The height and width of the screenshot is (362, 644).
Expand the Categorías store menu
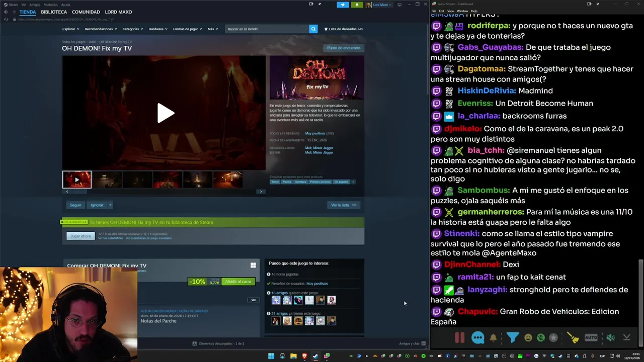click(132, 29)
